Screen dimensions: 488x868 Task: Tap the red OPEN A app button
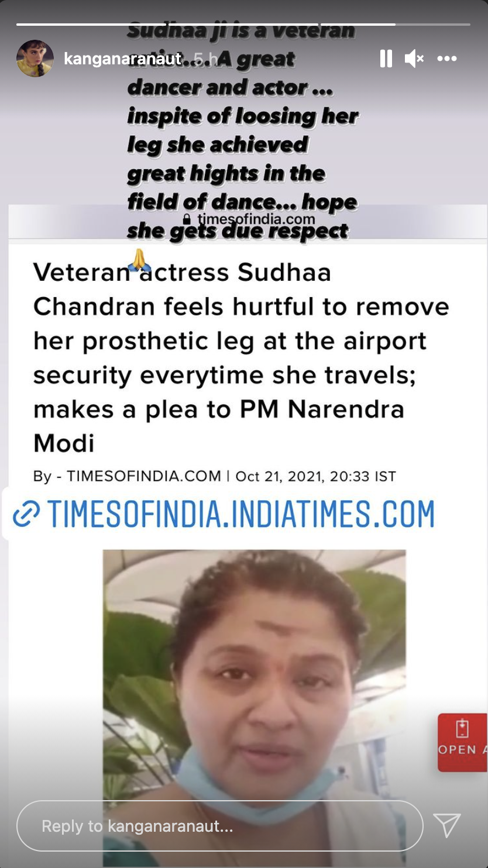463,743
